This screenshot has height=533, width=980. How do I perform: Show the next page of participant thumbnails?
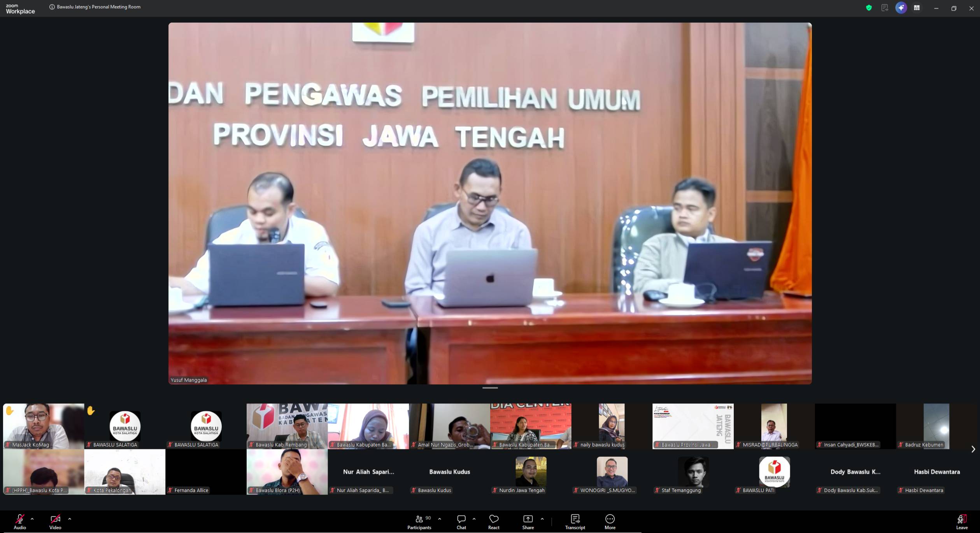pos(973,449)
